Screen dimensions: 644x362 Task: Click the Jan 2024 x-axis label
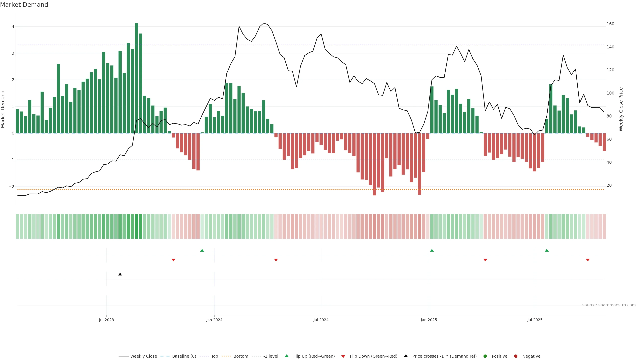[214, 320]
